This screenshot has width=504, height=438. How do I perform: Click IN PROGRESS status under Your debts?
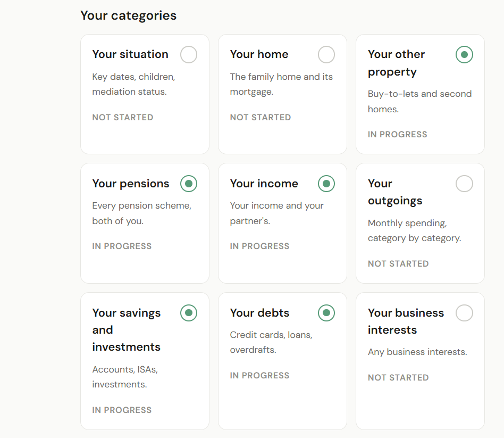click(259, 375)
